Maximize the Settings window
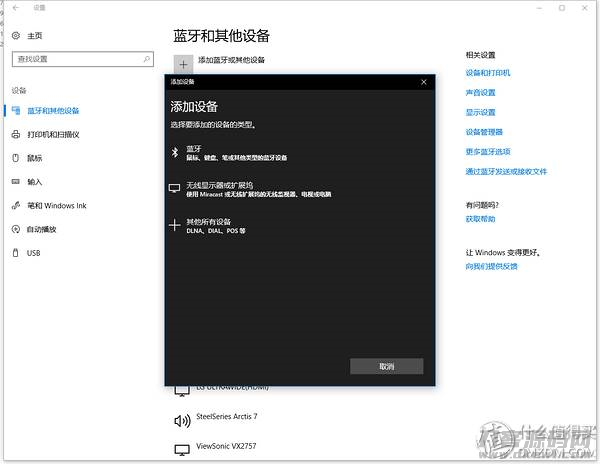This screenshot has height=464, width=600. click(x=562, y=8)
